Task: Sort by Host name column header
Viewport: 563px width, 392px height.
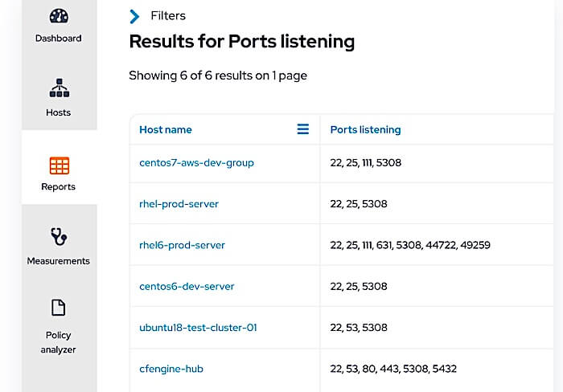Action: click(166, 129)
